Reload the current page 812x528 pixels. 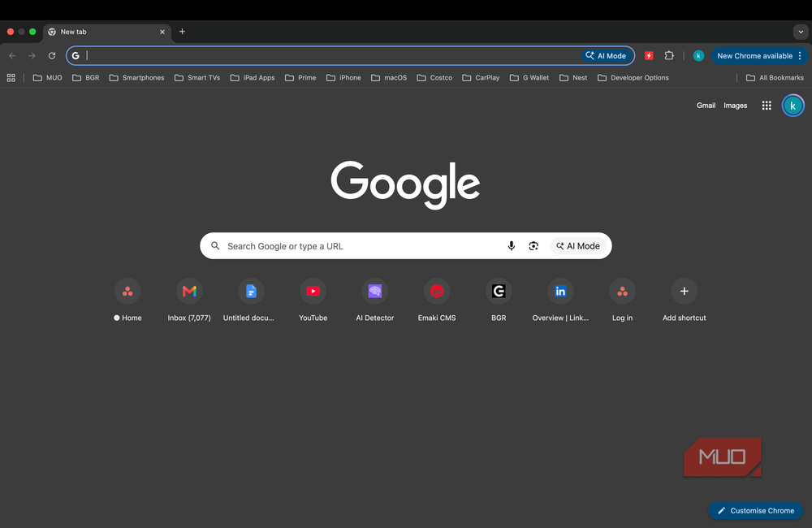tap(52, 55)
